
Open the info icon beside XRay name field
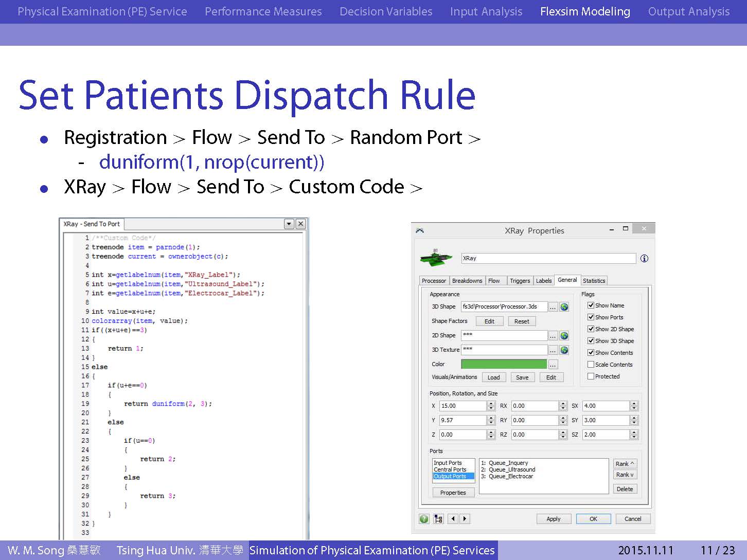644,259
